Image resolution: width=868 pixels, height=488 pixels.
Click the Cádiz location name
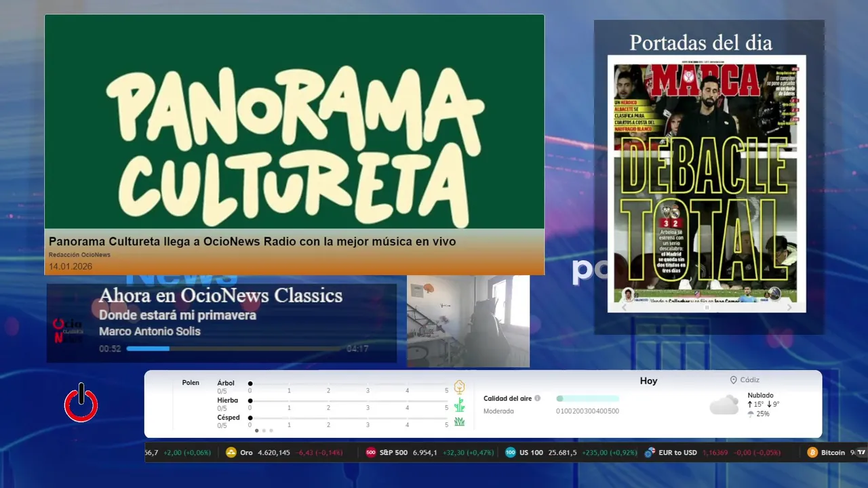pyautogui.click(x=750, y=380)
